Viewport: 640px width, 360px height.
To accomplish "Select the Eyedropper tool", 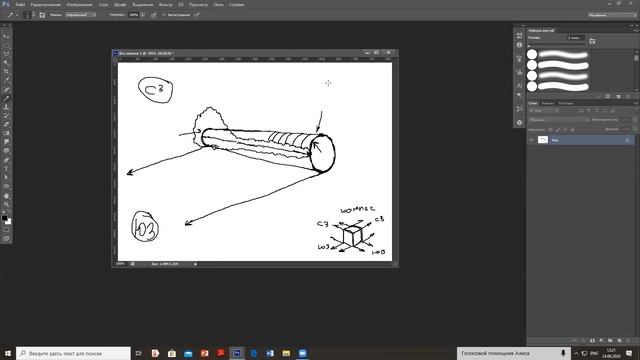I will [x=6, y=80].
